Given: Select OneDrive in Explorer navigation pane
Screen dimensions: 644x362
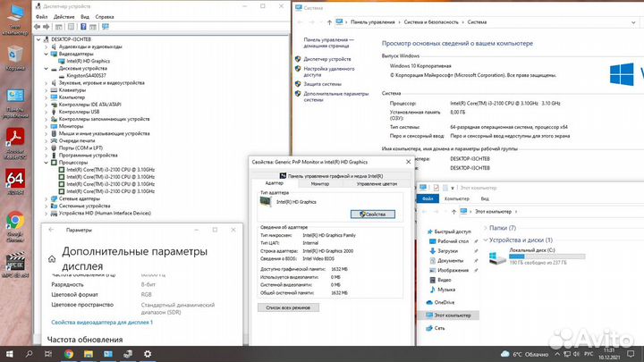Looking at the screenshot, I should 444,302.
